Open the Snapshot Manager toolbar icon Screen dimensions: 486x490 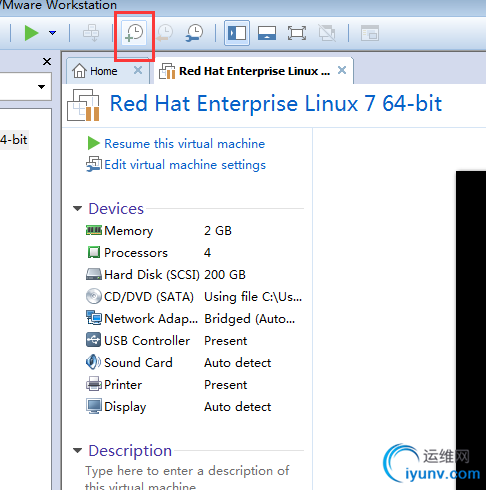[x=195, y=33]
